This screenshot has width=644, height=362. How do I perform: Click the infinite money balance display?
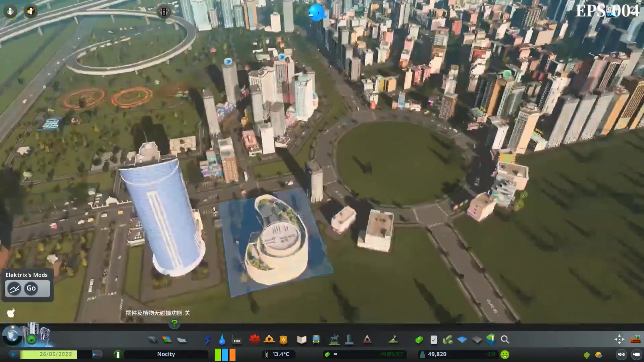[x=366, y=354]
